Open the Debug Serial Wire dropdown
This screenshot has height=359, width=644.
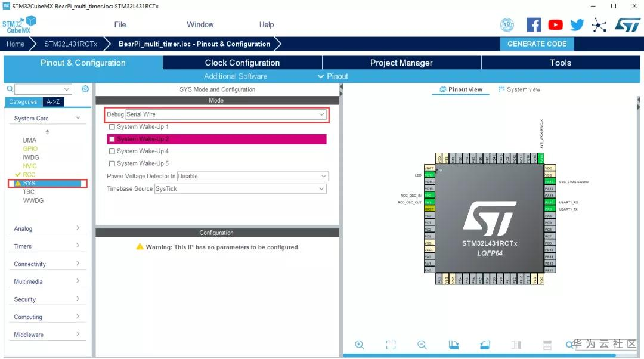226,114
